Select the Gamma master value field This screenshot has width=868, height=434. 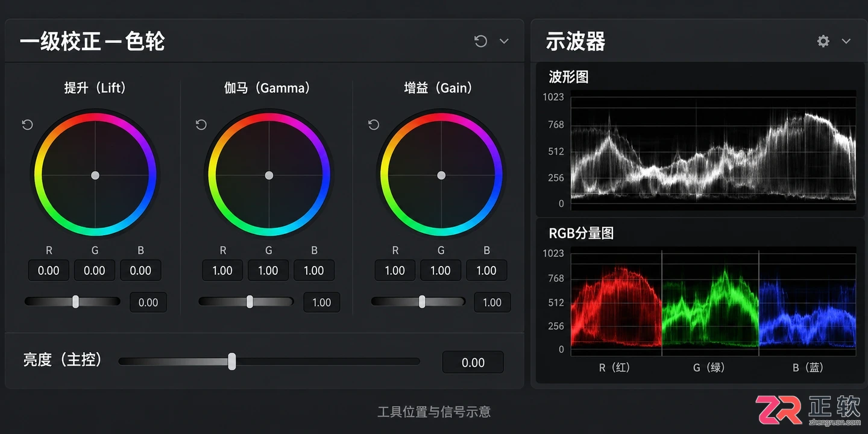(322, 303)
